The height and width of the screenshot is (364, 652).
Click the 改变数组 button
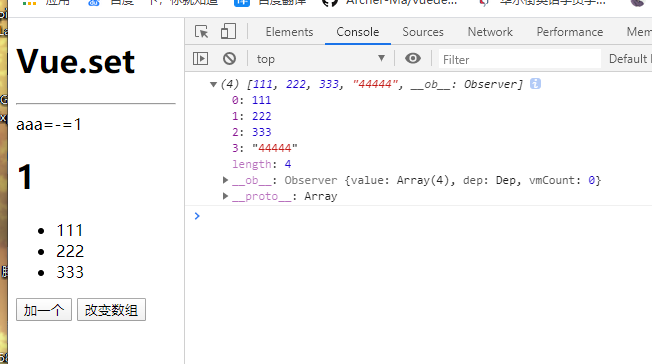111,310
